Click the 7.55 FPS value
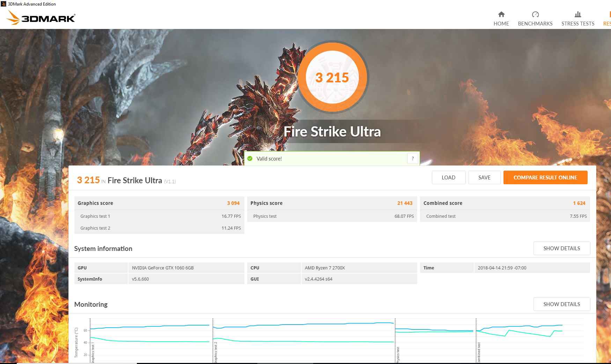611x364 pixels. pos(578,216)
